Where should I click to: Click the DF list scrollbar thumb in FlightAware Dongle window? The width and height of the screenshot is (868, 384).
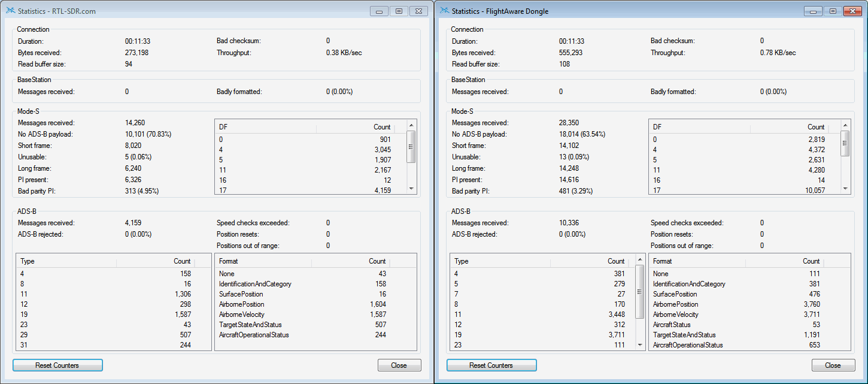pyautogui.click(x=845, y=144)
